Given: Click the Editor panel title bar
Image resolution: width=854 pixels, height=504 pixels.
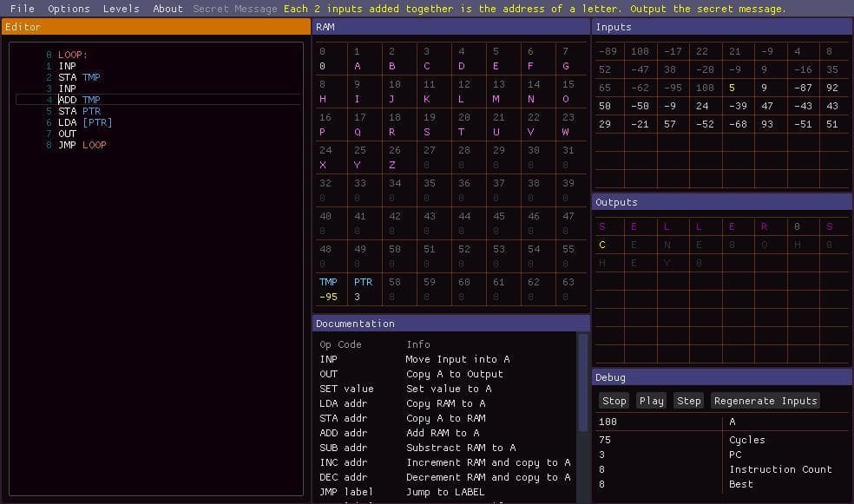Looking at the screenshot, I should click(x=155, y=27).
